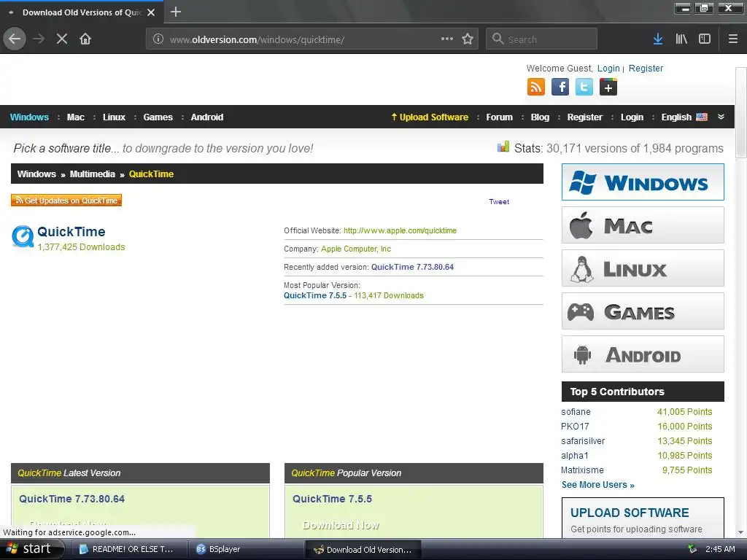Click Download Now under QuickTime 7.5.5
747x560 pixels.
pos(341,525)
